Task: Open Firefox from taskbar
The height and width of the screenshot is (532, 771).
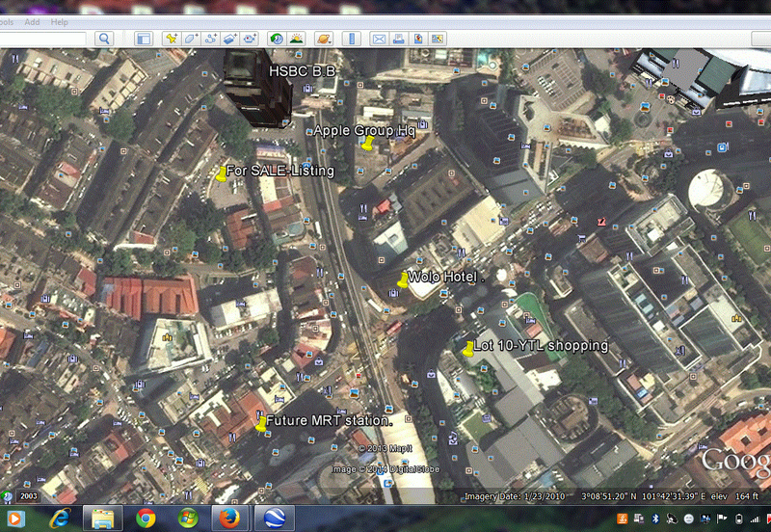Action: pyautogui.click(x=229, y=519)
